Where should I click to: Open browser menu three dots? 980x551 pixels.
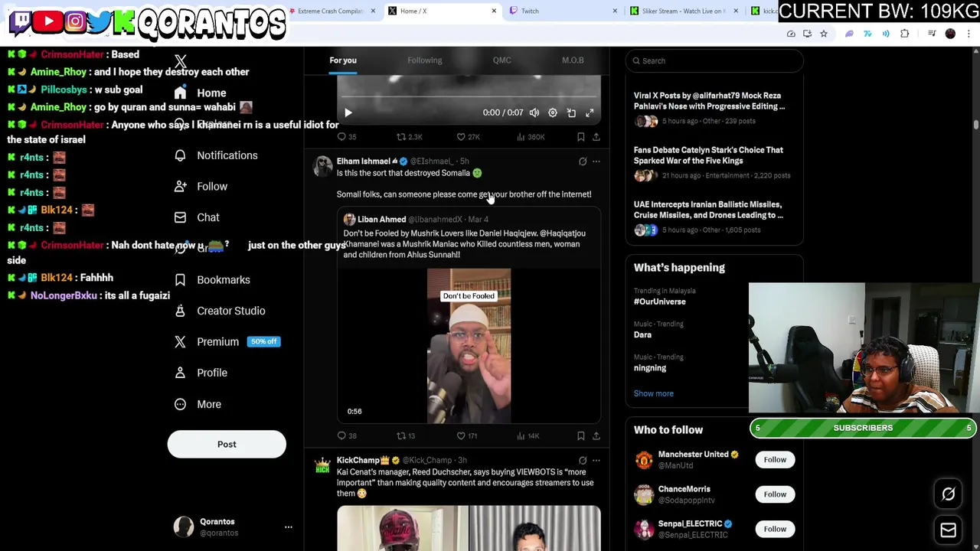click(x=969, y=34)
